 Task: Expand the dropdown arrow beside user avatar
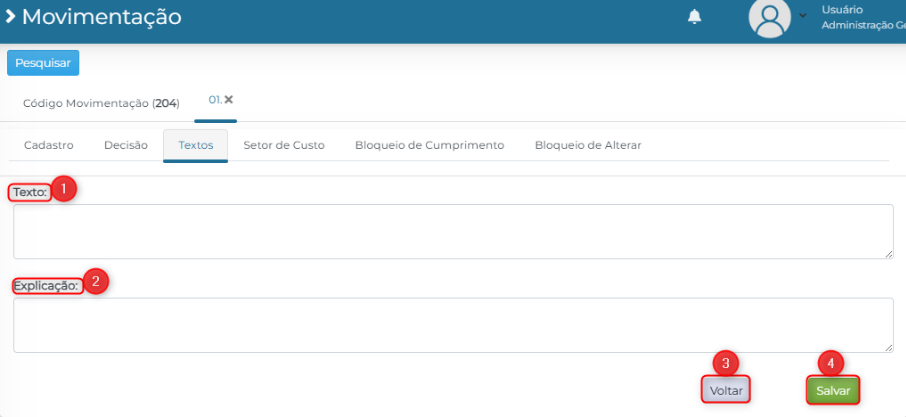pyautogui.click(x=803, y=16)
